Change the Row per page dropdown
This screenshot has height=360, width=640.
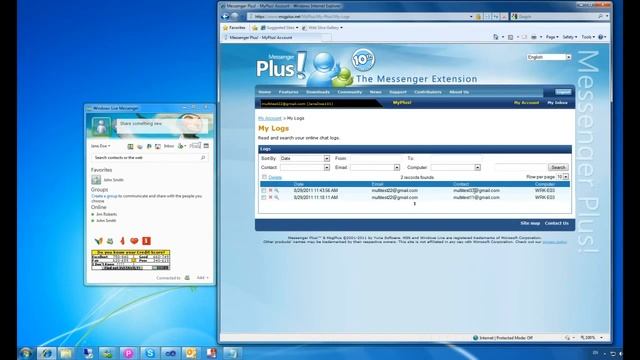(563, 177)
